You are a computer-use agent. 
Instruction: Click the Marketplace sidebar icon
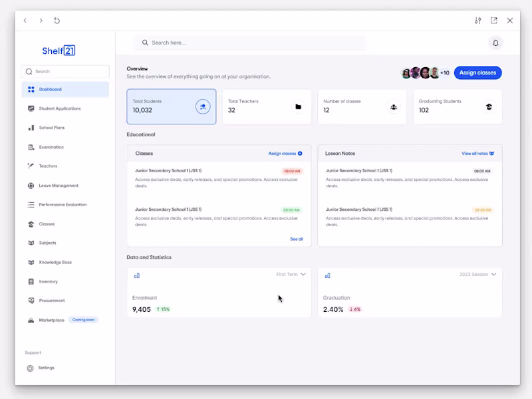coord(31,320)
